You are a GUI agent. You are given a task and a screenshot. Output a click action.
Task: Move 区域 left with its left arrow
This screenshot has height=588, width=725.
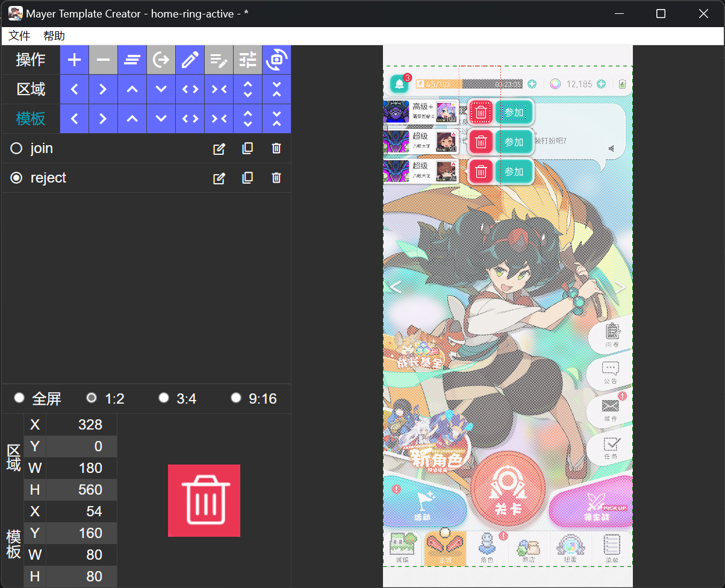75,89
